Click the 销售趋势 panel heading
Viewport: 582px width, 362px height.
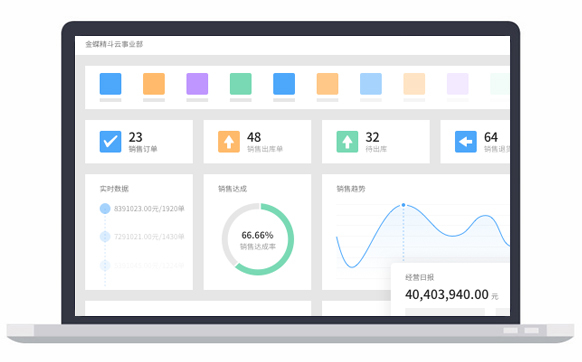(x=351, y=189)
